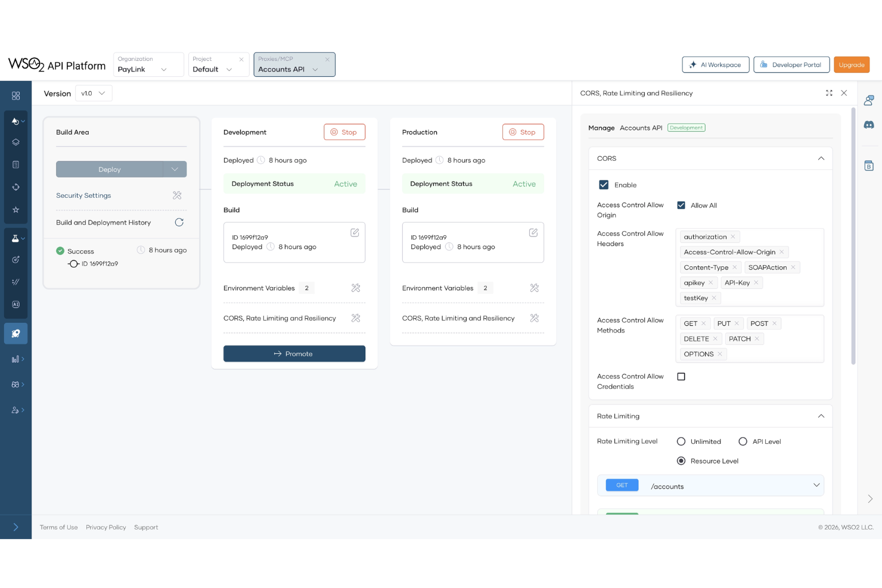Image resolution: width=882 pixels, height=588 pixels.
Task: Click the Upgrade button
Action: [x=852, y=64]
